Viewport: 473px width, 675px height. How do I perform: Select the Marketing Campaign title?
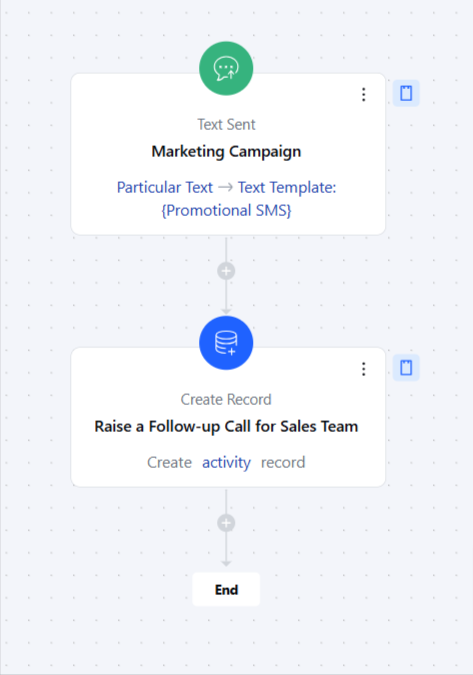pos(226,152)
